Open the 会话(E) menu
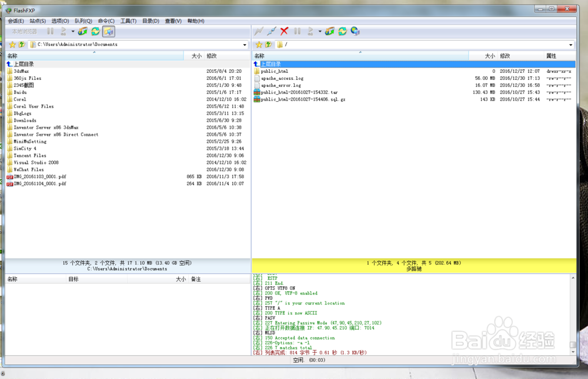588x379 pixels. (16, 21)
